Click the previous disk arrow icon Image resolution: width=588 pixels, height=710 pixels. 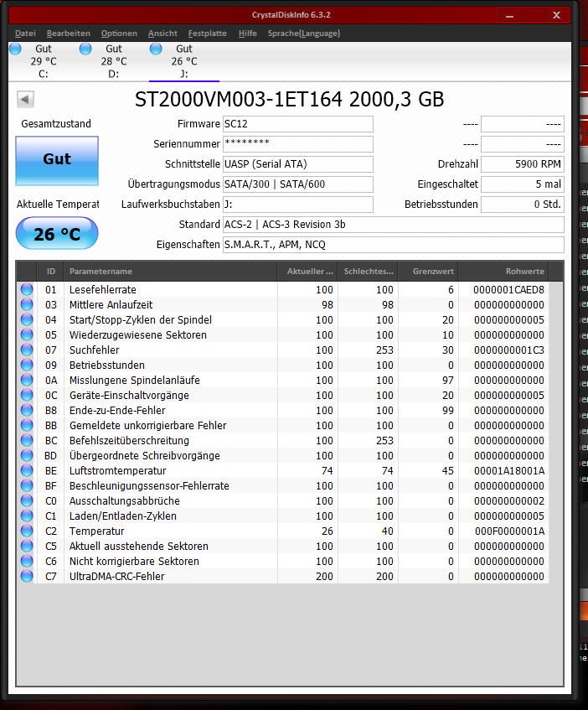(x=25, y=99)
